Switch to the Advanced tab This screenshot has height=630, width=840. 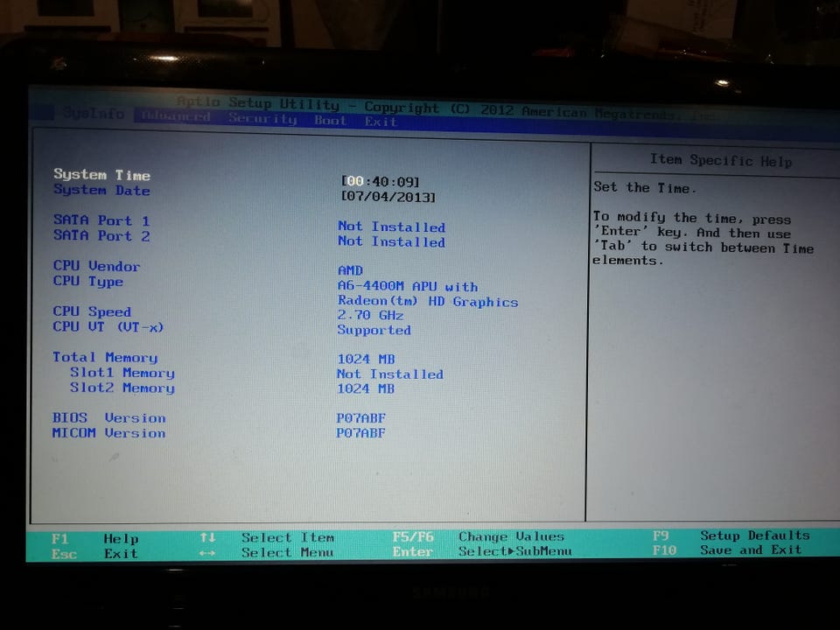pos(176,115)
